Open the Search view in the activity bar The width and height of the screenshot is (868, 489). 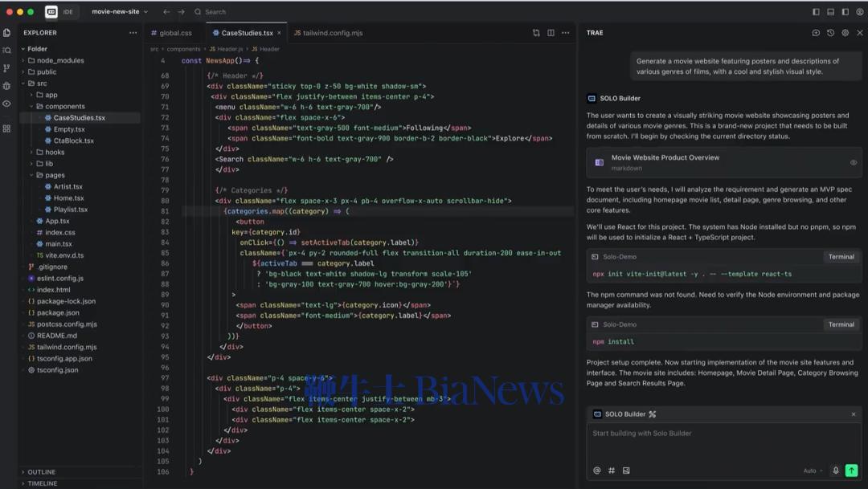point(6,51)
